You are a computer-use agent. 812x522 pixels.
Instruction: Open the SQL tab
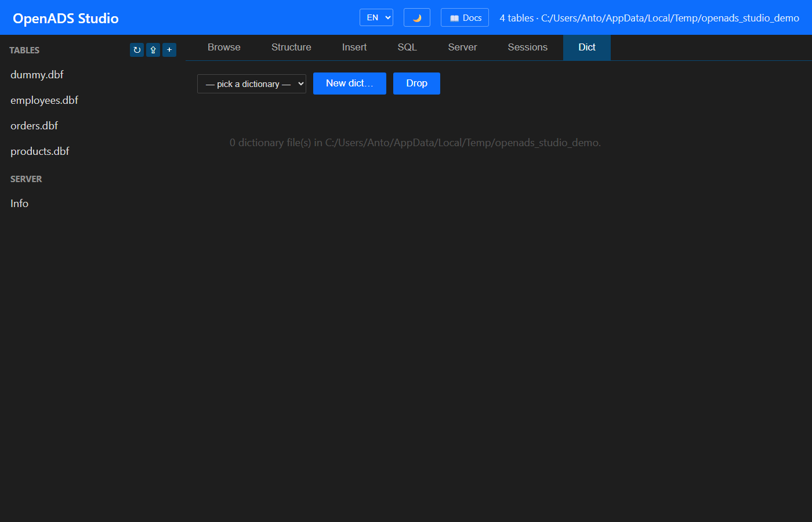tap(407, 48)
